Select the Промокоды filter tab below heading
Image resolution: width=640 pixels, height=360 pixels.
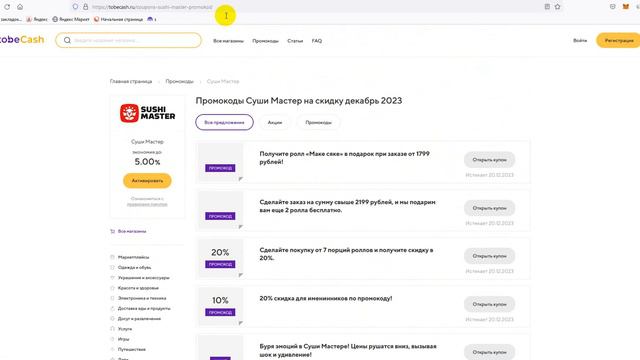[x=318, y=122]
